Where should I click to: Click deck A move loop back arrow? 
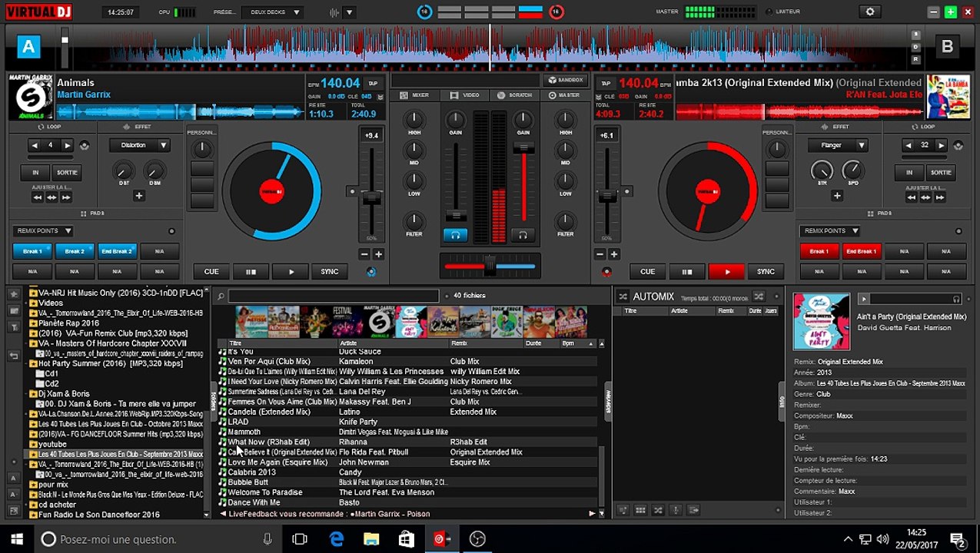click(37, 197)
